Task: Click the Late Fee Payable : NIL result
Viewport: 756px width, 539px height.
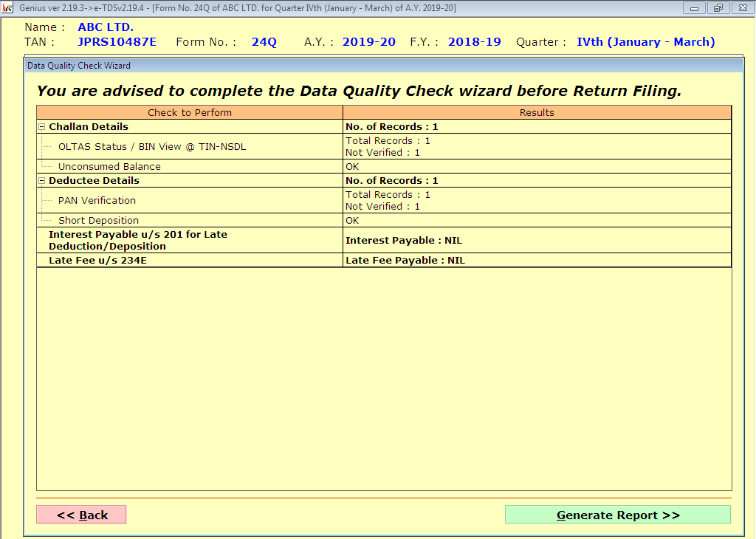Action: tap(405, 261)
